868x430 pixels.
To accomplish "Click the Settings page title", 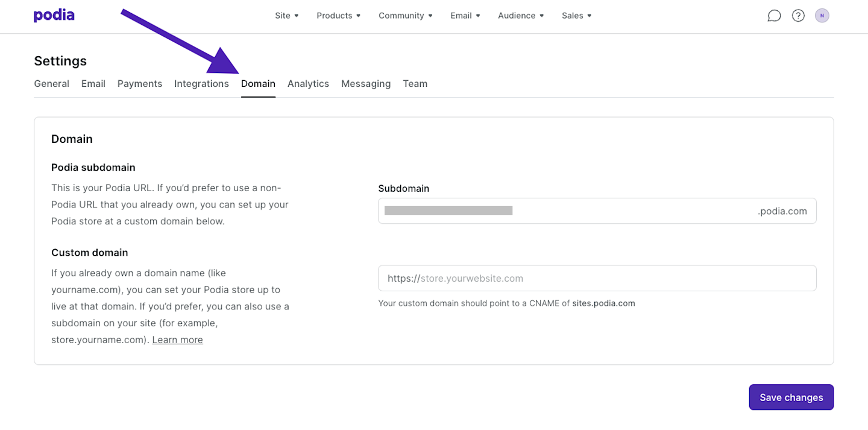I will pyautogui.click(x=60, y=61).
